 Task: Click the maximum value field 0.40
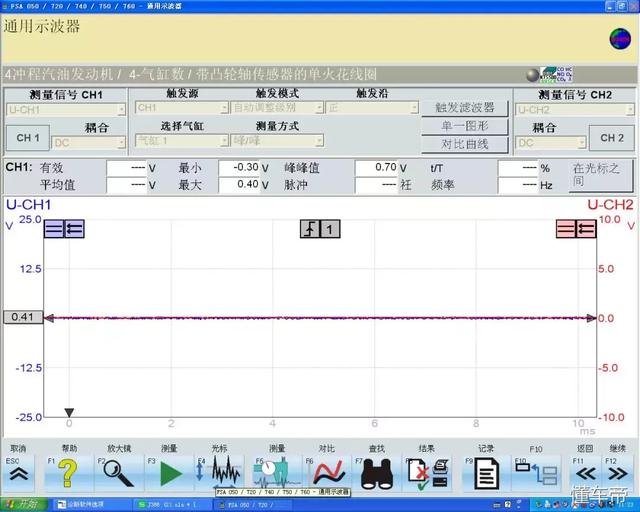239,185
